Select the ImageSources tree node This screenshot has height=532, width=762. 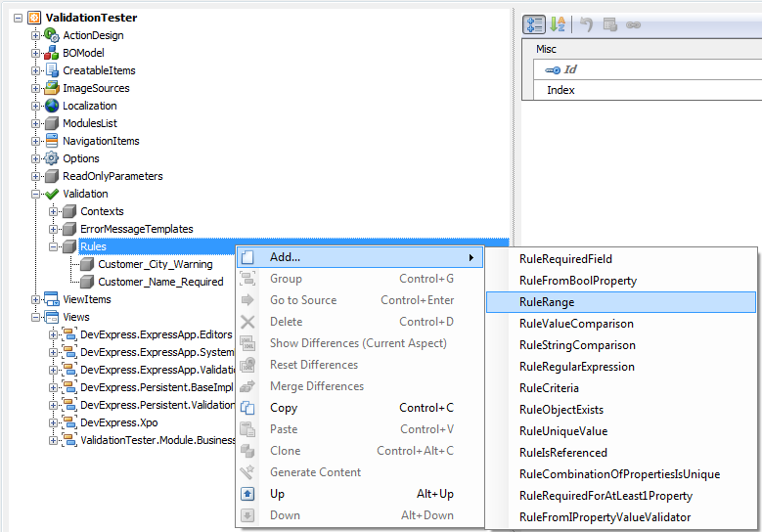(x=96, y=88)
